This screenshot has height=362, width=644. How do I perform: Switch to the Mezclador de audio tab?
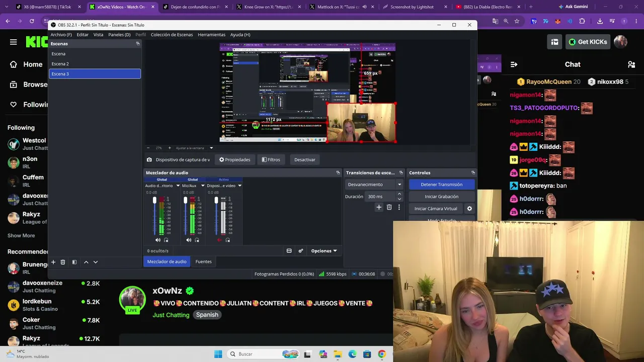(x=167, y=261)
